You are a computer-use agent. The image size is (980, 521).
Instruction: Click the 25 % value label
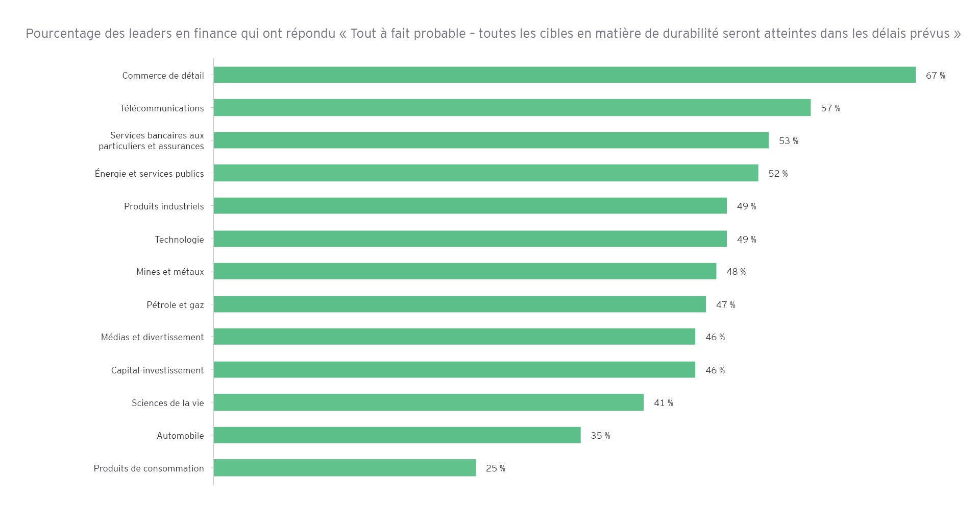[x=495, y=468]
